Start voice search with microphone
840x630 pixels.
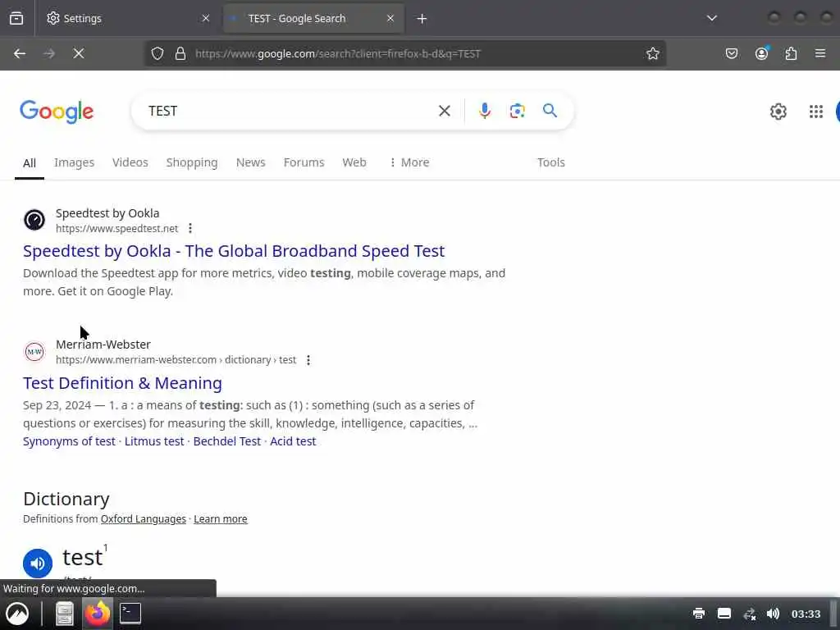click(x=485, y=111)
